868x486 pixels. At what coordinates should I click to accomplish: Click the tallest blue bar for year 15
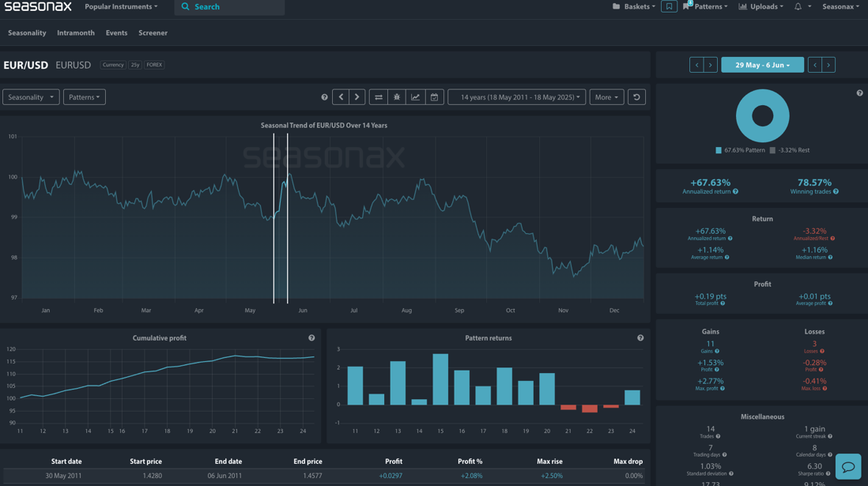pyautogui.click(x=440, y=379)
